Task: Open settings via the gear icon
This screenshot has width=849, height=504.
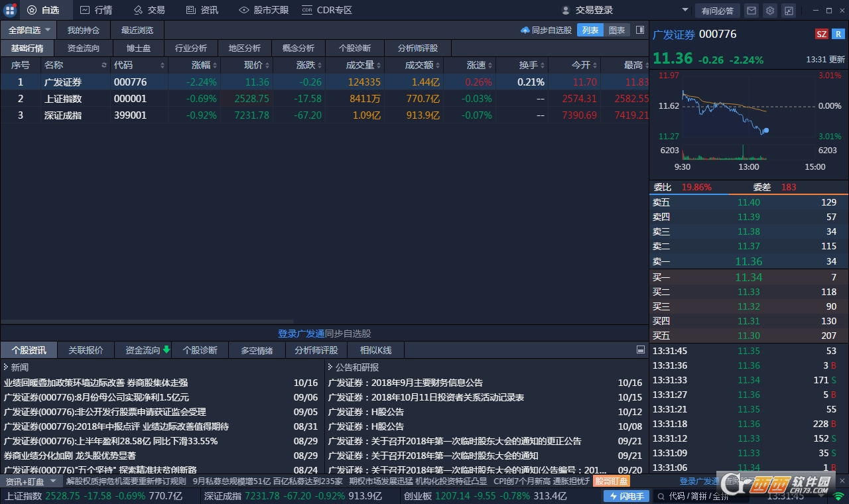Action: pos(770,11)
